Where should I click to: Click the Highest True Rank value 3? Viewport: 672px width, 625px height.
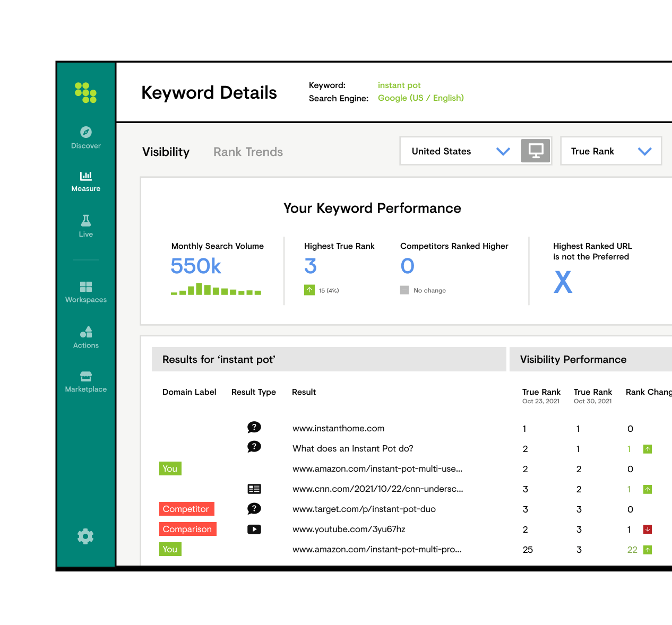click(x=311, y=266)
